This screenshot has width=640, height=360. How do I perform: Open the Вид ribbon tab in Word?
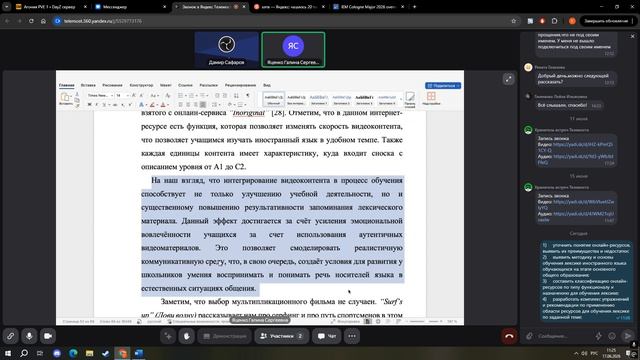pos(267,85)
